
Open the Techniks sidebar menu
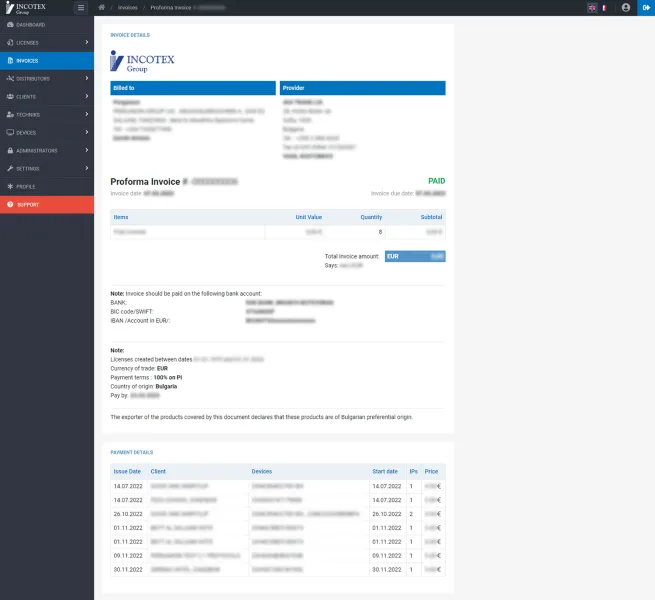pos(47,114)
